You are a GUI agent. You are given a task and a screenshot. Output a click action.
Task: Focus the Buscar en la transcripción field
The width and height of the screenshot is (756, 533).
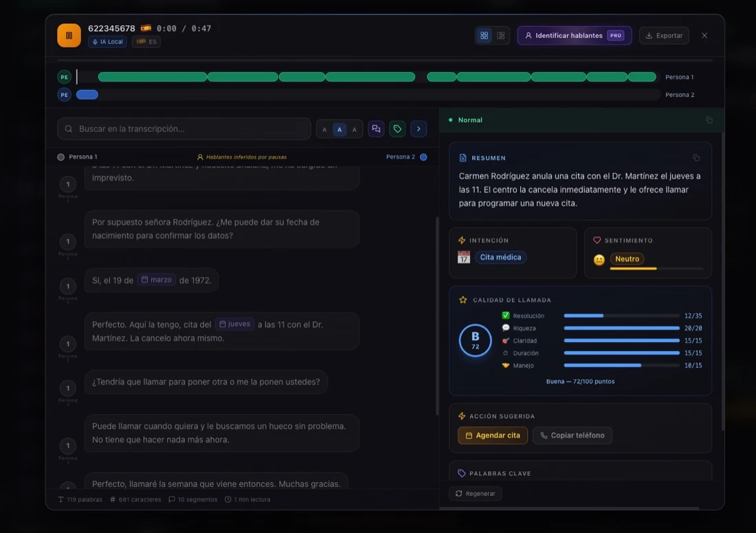click(184, 129)
